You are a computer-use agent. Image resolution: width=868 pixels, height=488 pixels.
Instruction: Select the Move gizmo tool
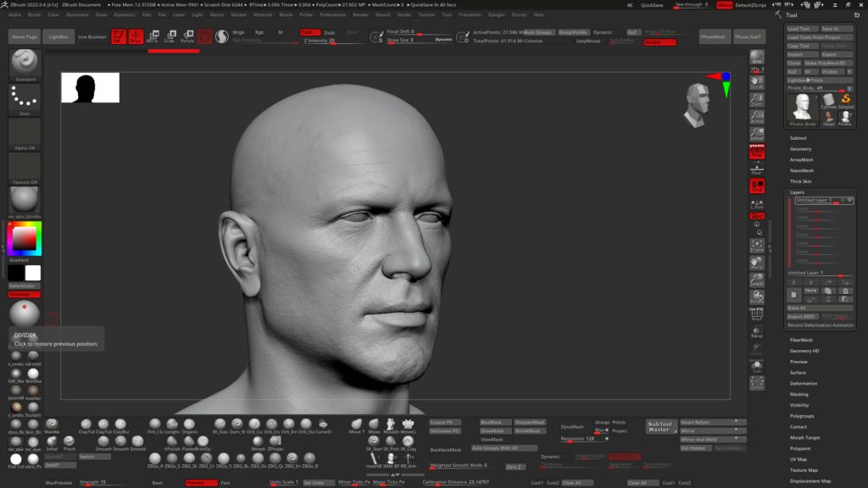pyautogui.click(x=152, y=36)
